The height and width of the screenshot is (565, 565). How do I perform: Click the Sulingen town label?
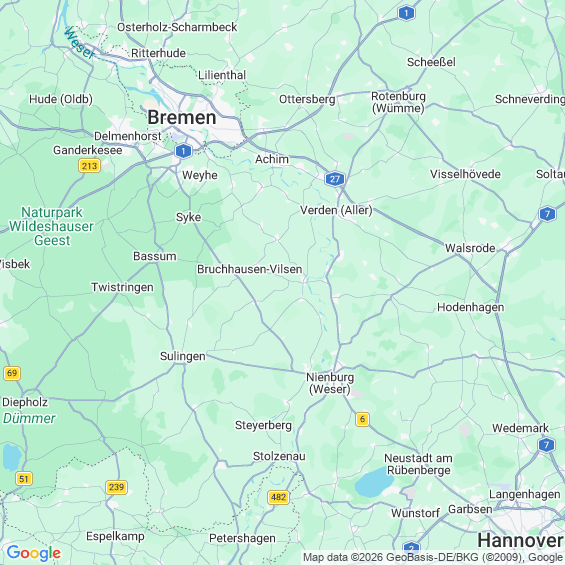pyautogui.click(x=183, y=356)
